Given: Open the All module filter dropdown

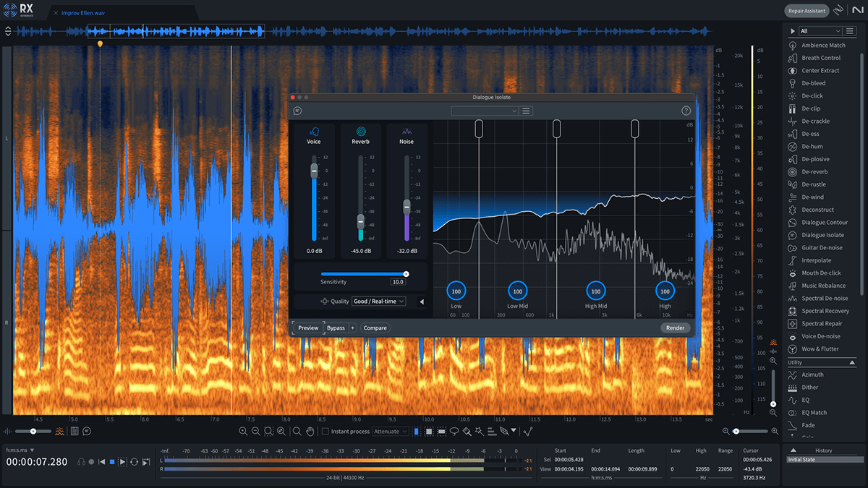Looking at the screenshot, I should pos(820,31).
